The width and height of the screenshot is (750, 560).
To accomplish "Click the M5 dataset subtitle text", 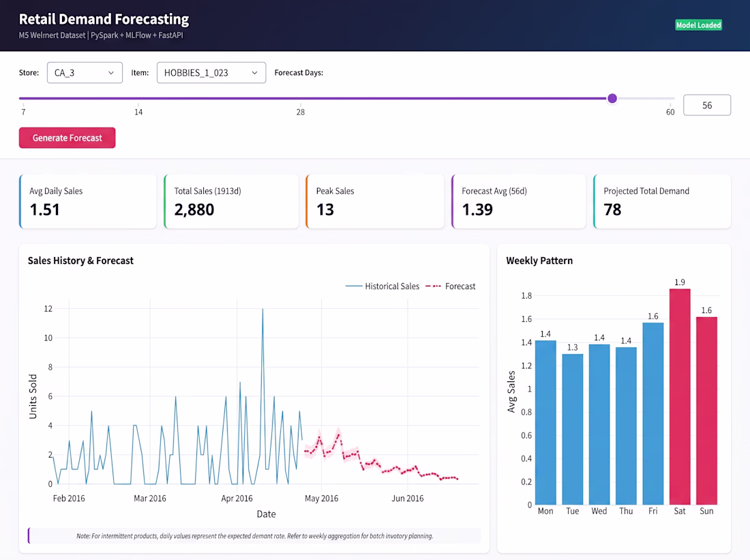I will 101,35.
